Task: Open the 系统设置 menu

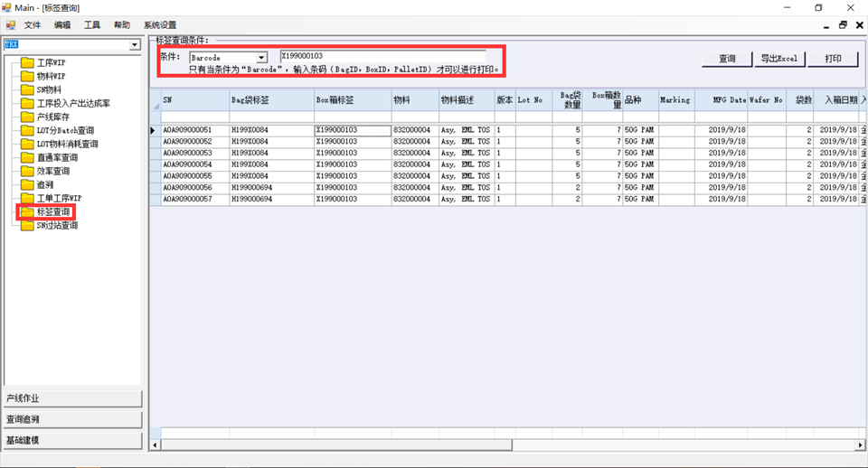Action: click(x=160, y=25)
